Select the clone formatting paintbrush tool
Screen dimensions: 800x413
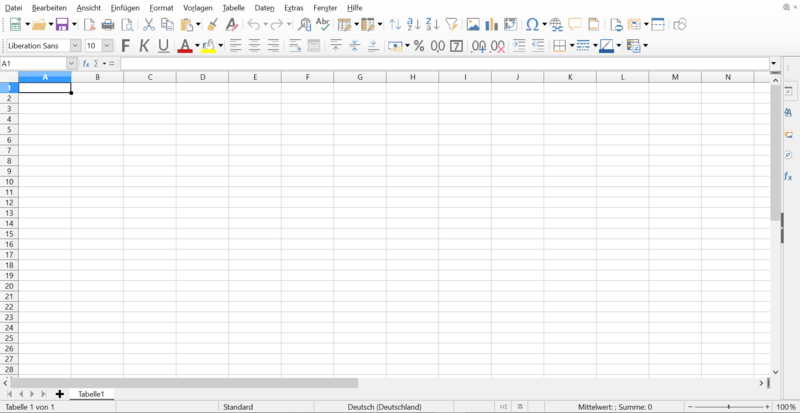click(x=213, y=24)
